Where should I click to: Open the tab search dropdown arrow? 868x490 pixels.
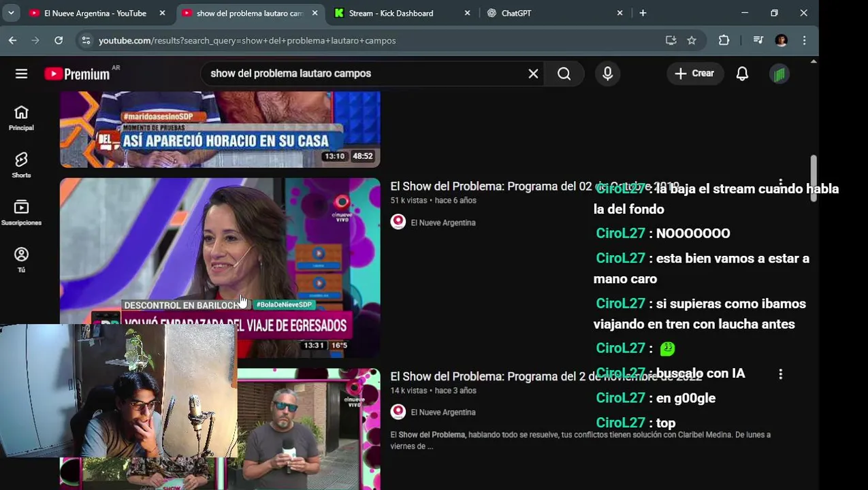pyautogui.click(x=11, y=13)
